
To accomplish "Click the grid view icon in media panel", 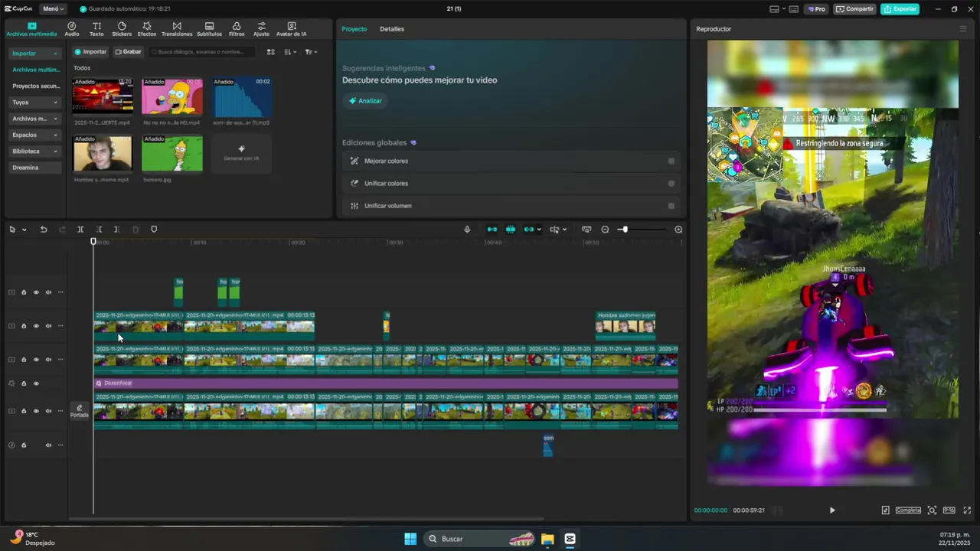I will [x=270, y=52].
